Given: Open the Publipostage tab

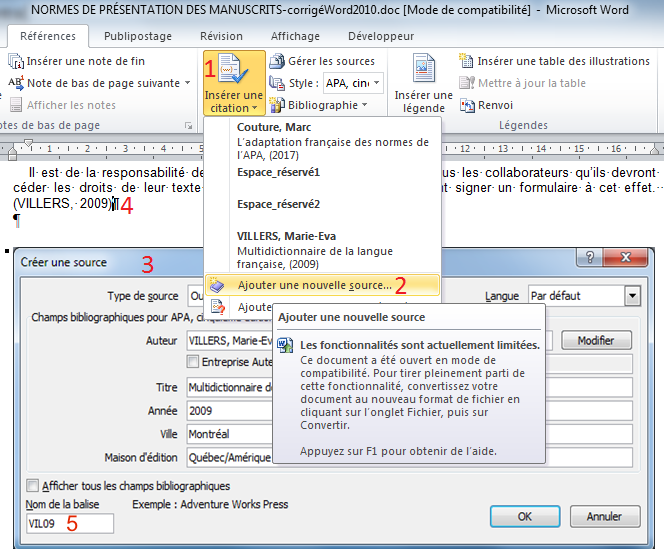Looking at the screenshot, I should pos(138,36).
